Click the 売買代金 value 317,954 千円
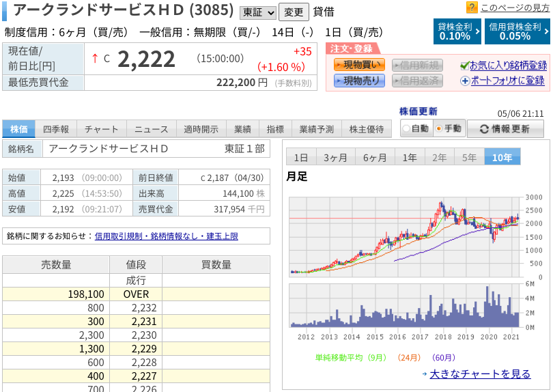Viewport: 553px width, 392px height. click(239, 210)
